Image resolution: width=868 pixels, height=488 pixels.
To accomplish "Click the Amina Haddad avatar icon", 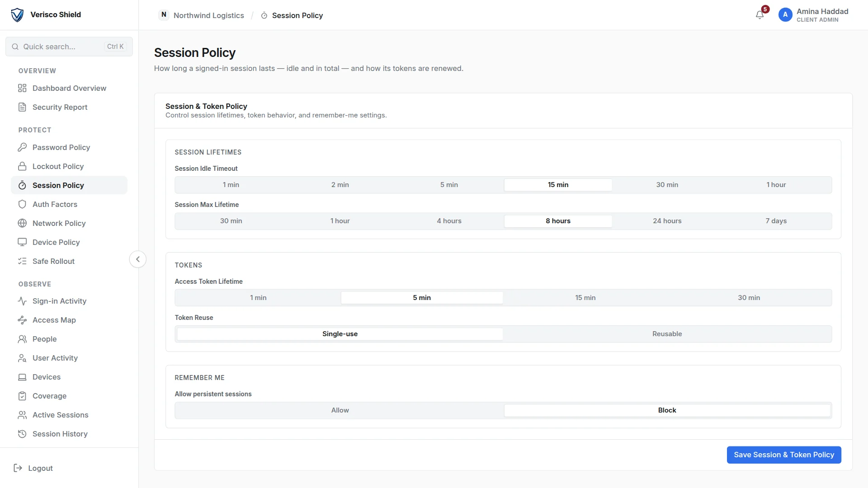I will [785, 15].
